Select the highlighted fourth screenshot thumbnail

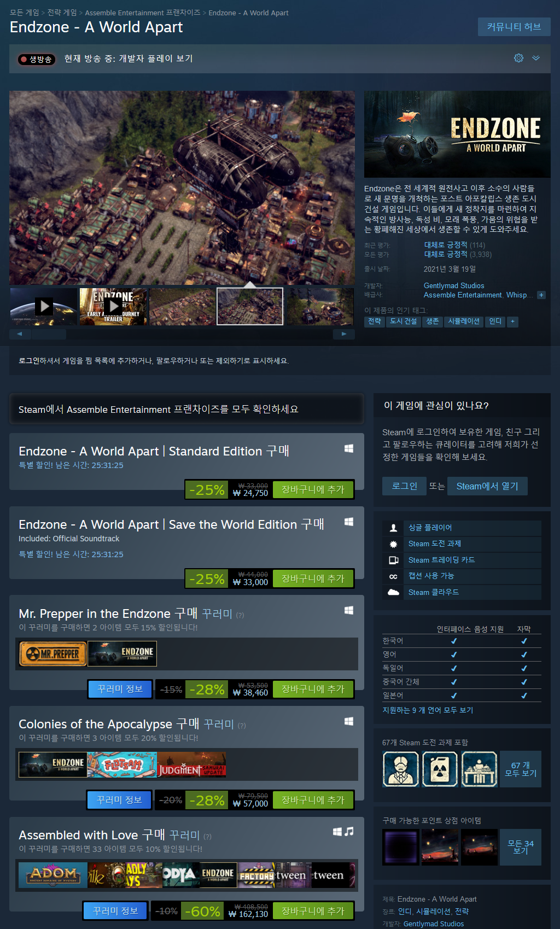pos(250,306)
